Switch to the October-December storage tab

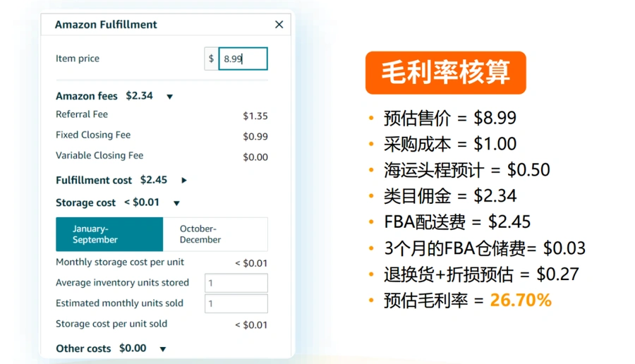click(215, 234)
